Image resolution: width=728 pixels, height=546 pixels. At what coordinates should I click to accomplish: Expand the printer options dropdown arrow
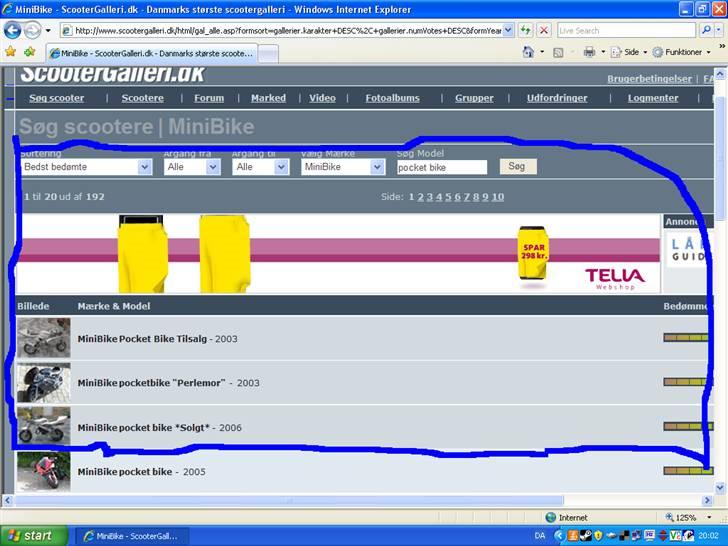603,52
